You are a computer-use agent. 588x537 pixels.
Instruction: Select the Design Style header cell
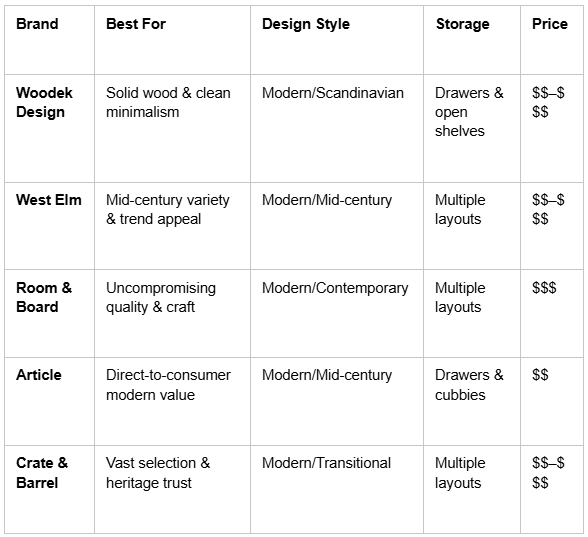pos(337,40)
